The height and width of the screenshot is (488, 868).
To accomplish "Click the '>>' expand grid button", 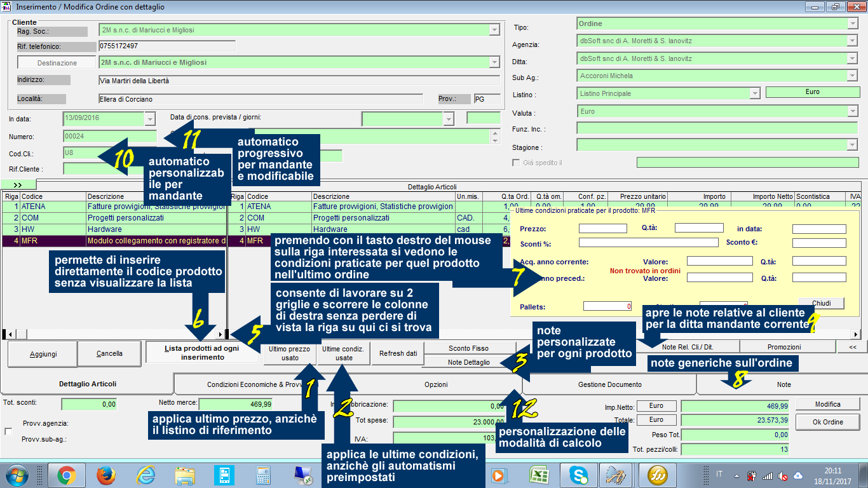I will click(18, 185).
